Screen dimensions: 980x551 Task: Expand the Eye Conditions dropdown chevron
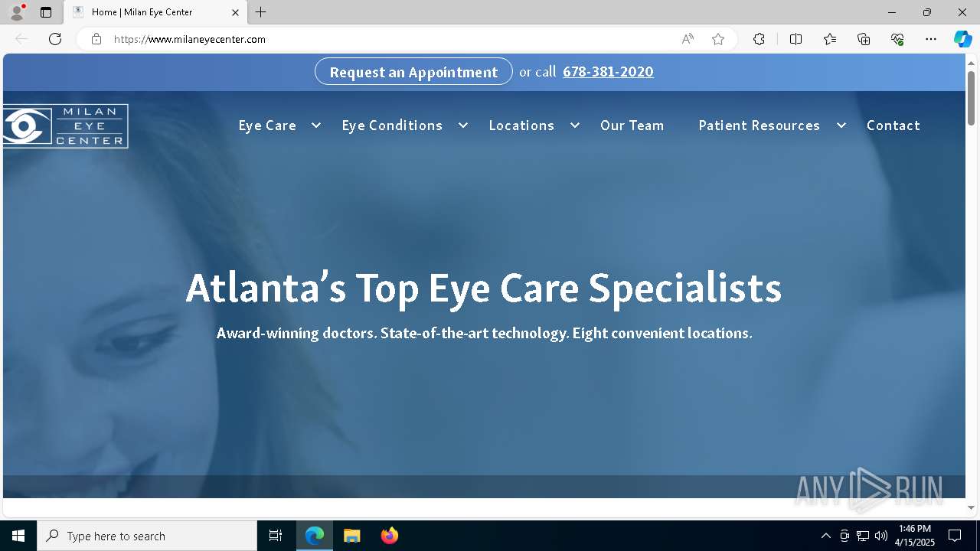(462, 126)
